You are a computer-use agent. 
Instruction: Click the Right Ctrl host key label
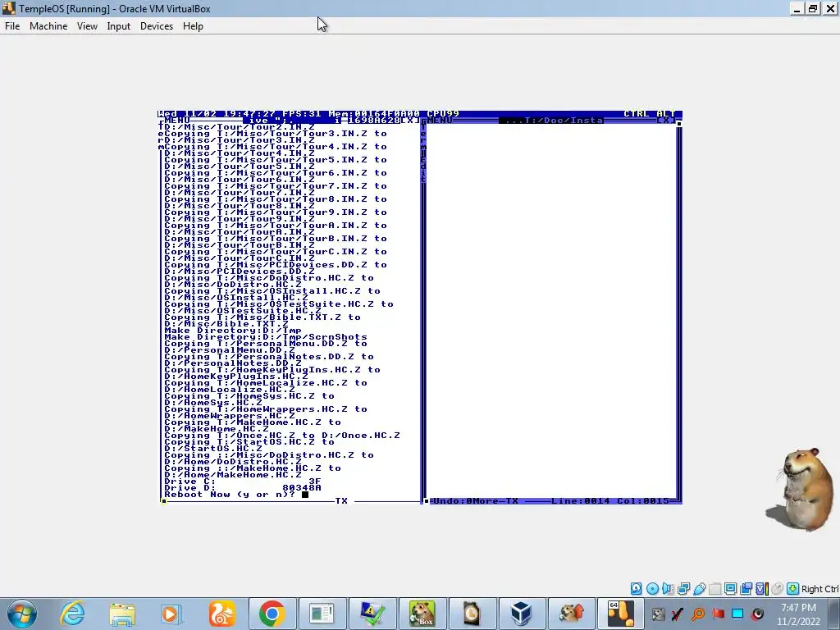pos(819,589)
